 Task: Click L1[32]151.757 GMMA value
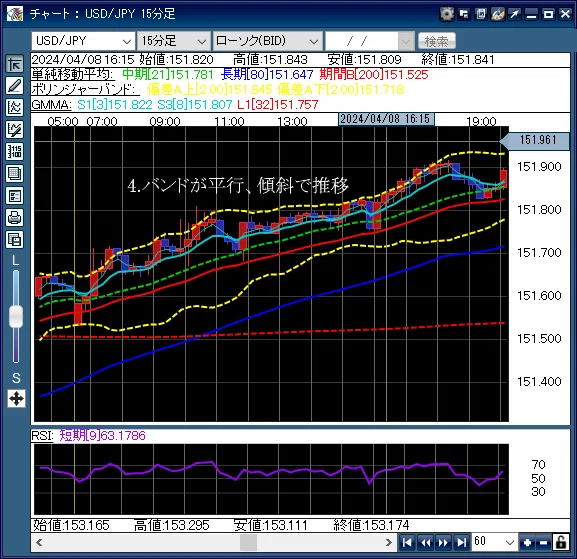(277, 105)
